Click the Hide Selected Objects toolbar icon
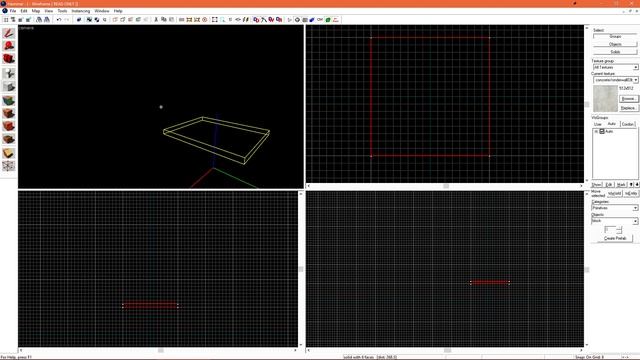 (115, 20)
